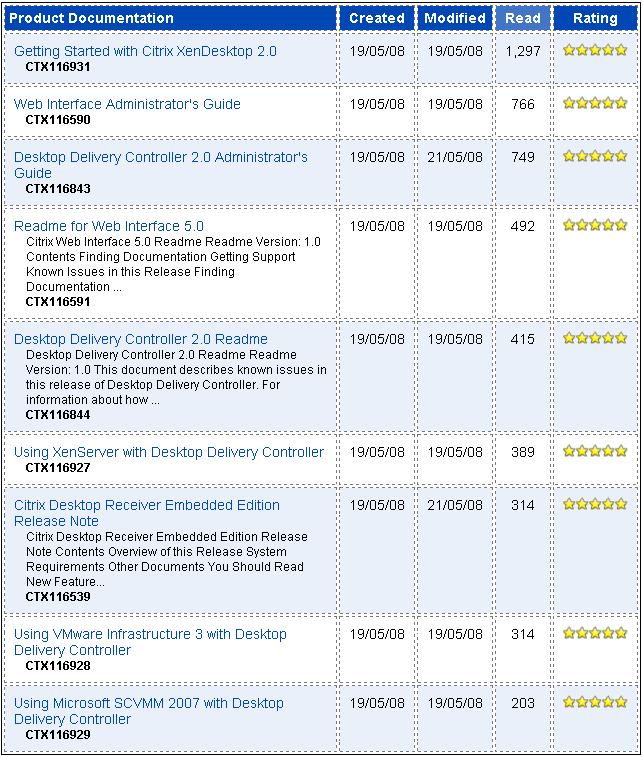Click star rating for Using Microsoft SCVMM 2007
This screenshot has width=643, height=757.
tap(595, 702)
